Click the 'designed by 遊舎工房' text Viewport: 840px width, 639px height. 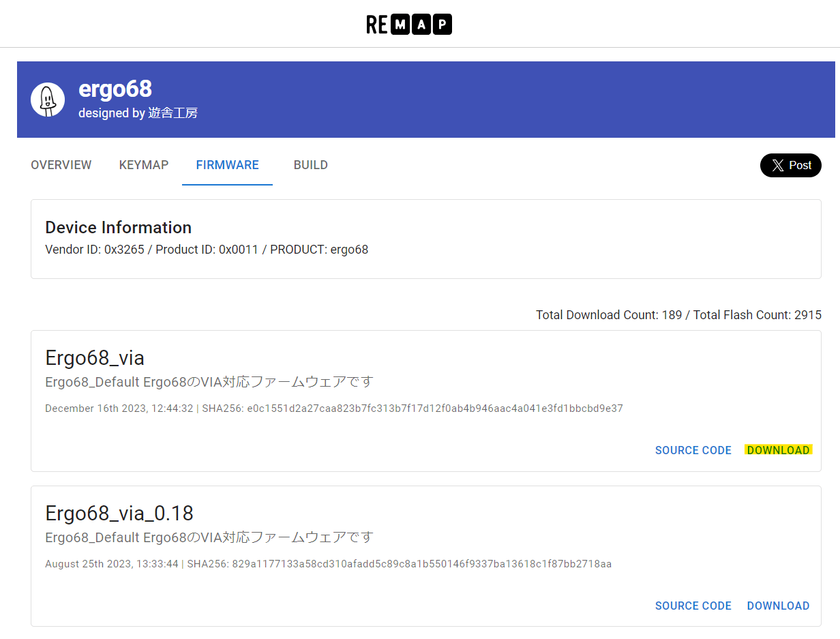coord(138,113)
